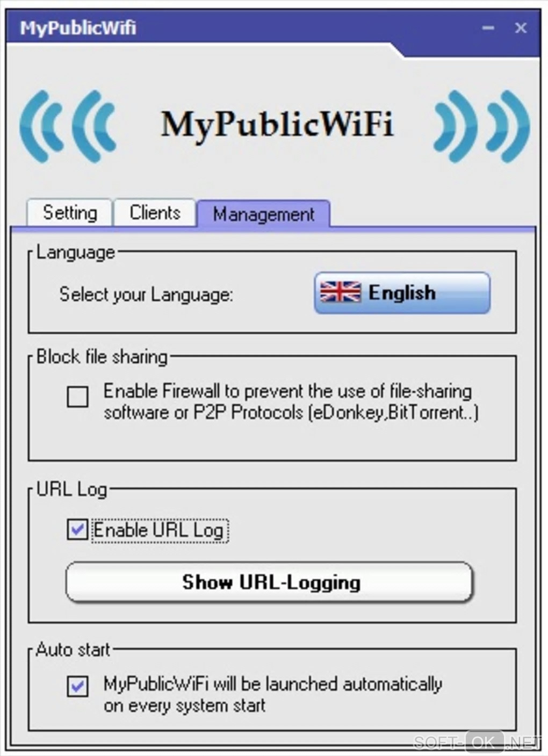Minimize the MyPublicWifi window
Image resolution: width=548 pixels, height=756 pixels.
click(488, 28)
